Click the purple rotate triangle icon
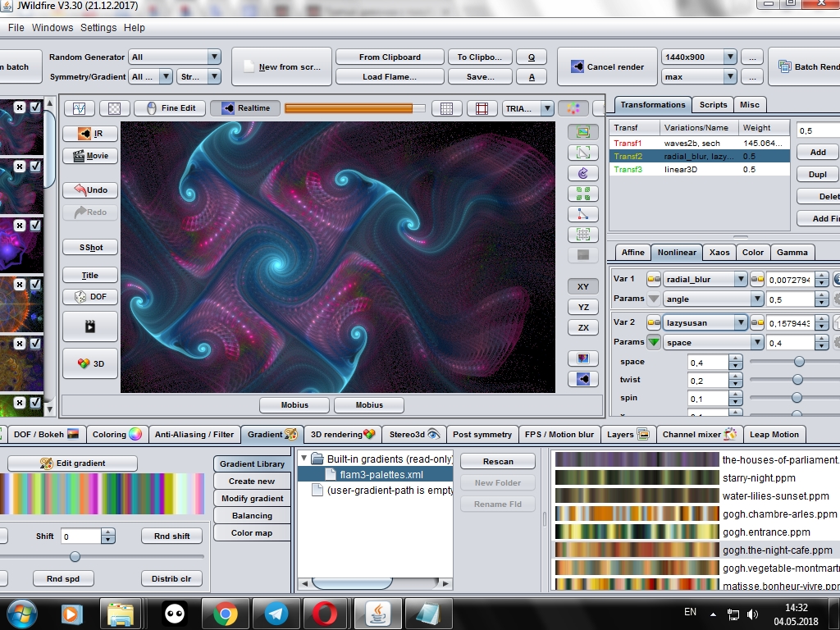Viewport: 840px width, 630px height. pos(583,173)
